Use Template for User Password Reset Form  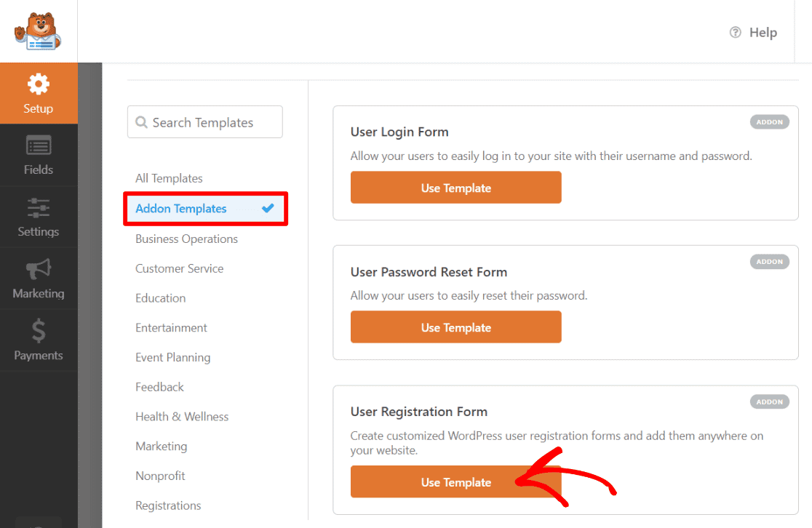tap(455, 327)
